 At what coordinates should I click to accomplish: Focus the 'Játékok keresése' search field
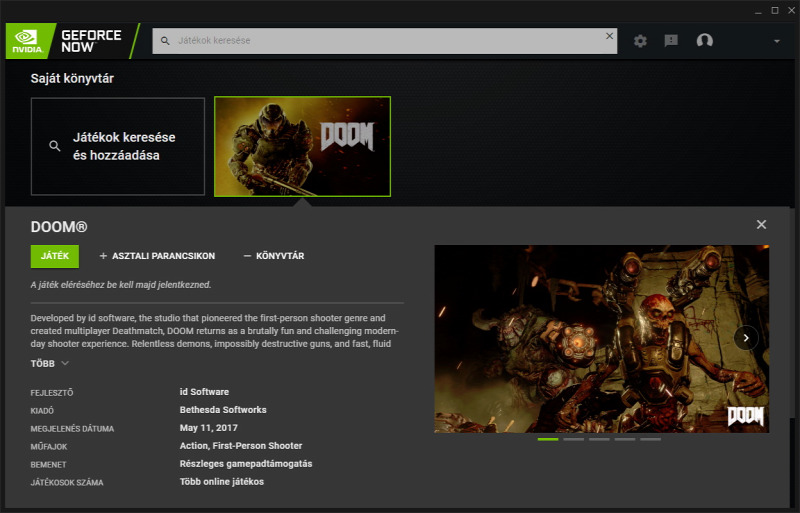coord(385,41)
